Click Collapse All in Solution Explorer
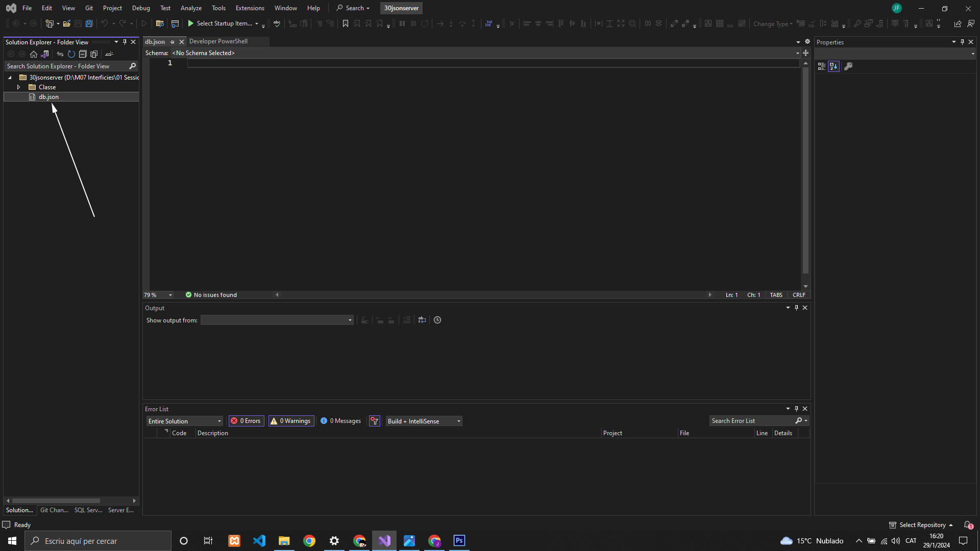The width and height of the screenshot is (980, 551). pyautogui.click(x=83, y=54)
